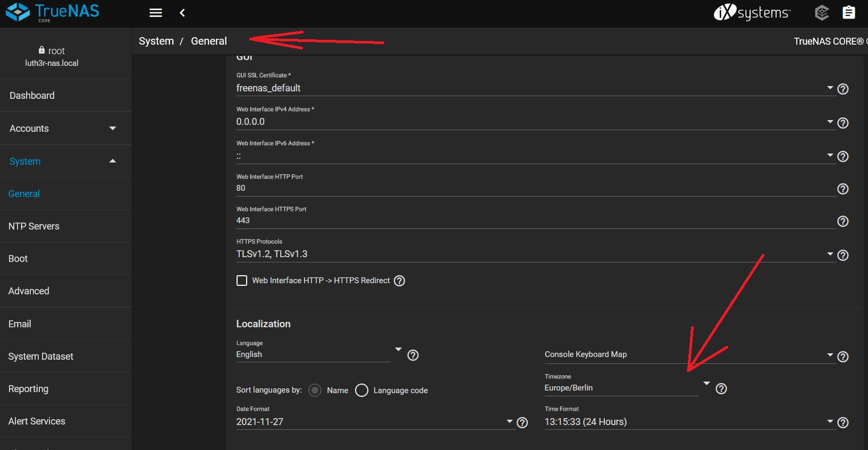Show help for Web Interface IPv6 Address
Screen dimensions: 868x450
(x=843, y=157)
